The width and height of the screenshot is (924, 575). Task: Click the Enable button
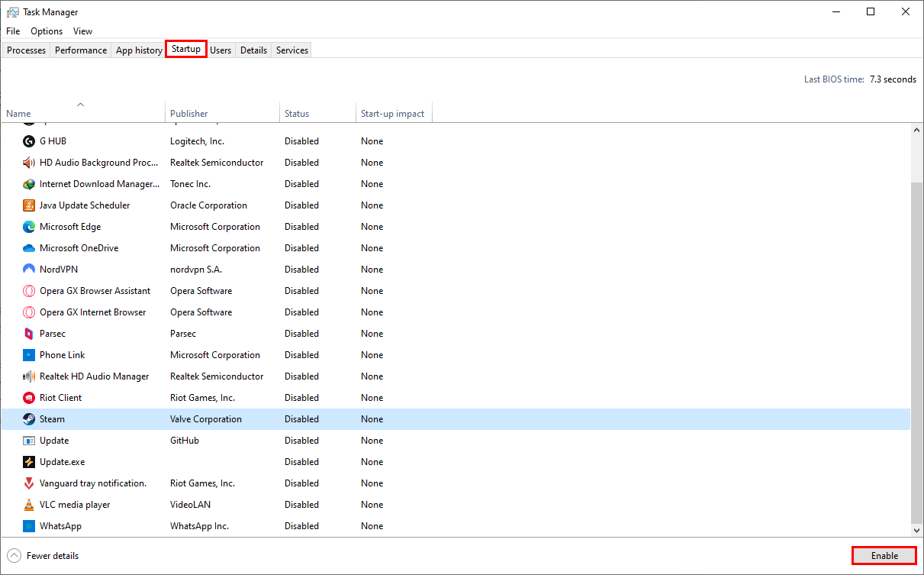tap(884, 556)
